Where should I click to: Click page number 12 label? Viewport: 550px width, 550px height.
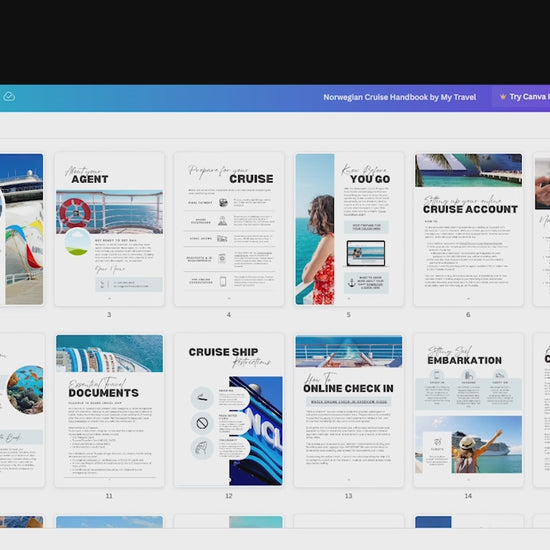pyautogui.click(x=229, y=496)
